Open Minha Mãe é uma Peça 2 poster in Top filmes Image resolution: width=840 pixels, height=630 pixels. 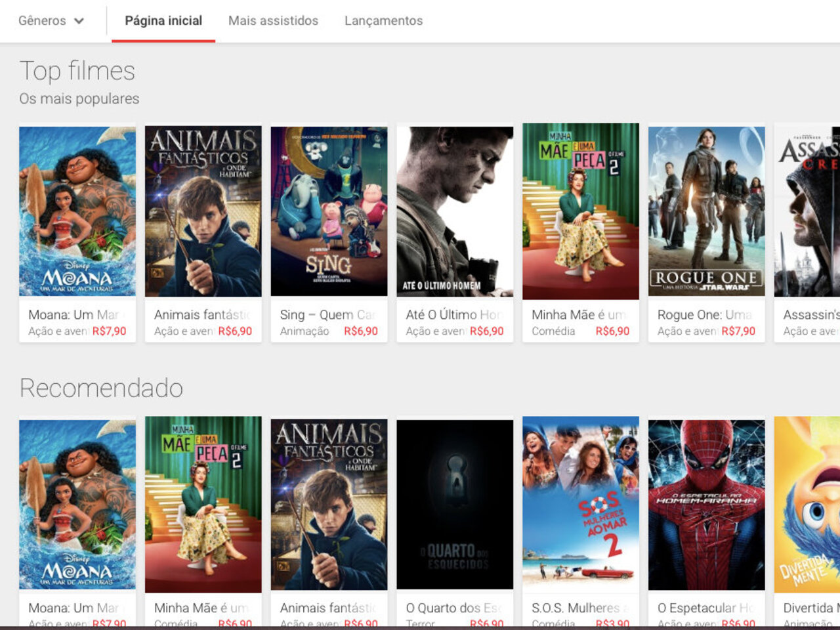tap(581, 211)
